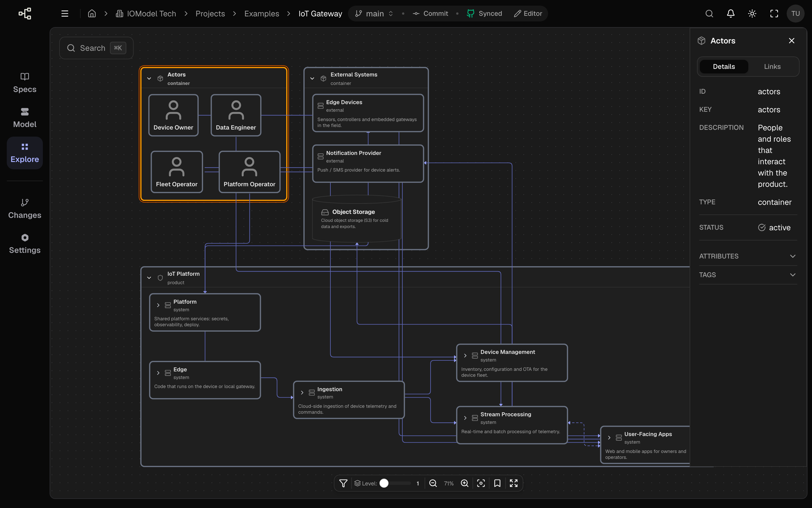The image size is (812, 508).
Task: Switch to the Details tab
Action: tap(724, 67)
